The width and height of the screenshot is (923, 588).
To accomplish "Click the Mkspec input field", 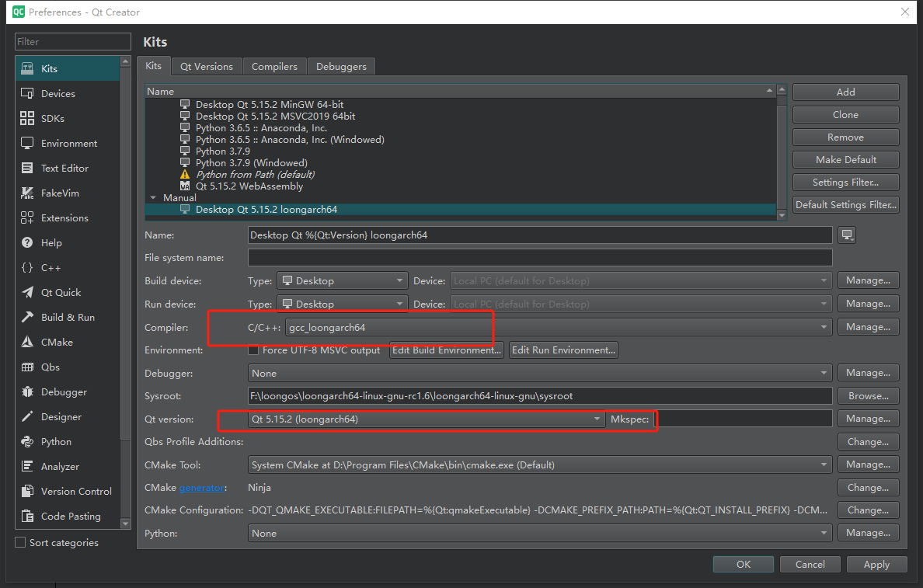I will [743, 419].
